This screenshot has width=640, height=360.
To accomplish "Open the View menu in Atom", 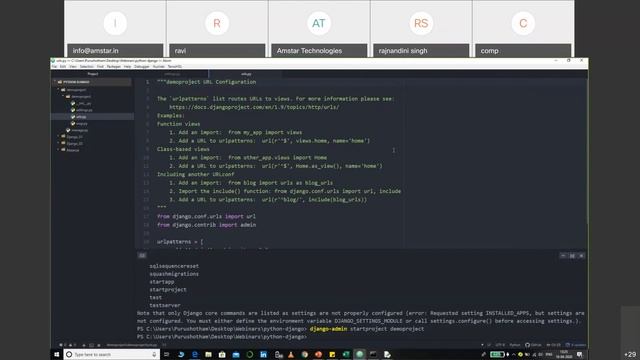I will [x=73, y=67].
